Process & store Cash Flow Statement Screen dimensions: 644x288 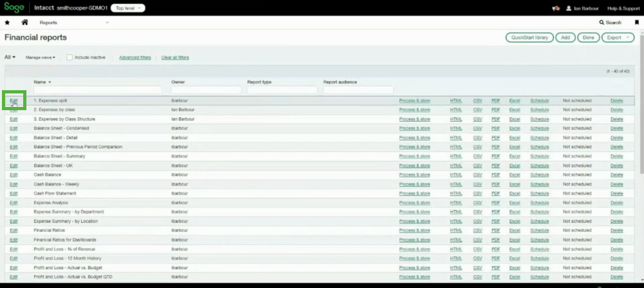click(x=414, y=193)
